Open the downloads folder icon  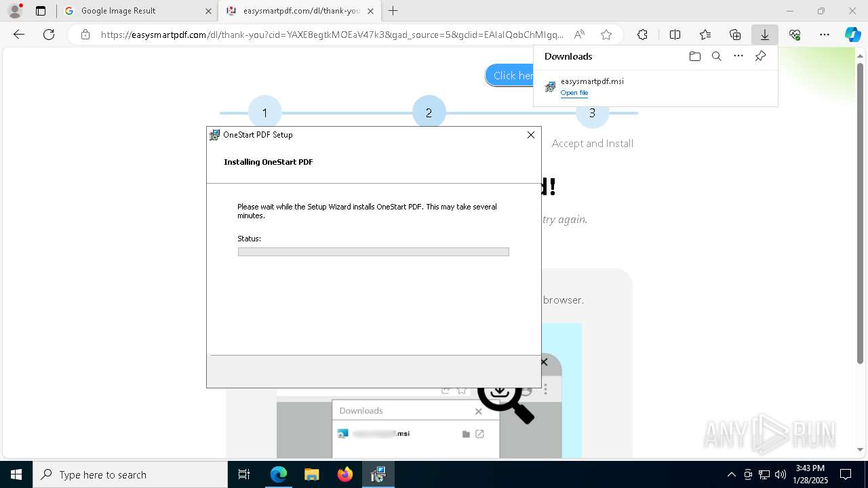(694, 56)
